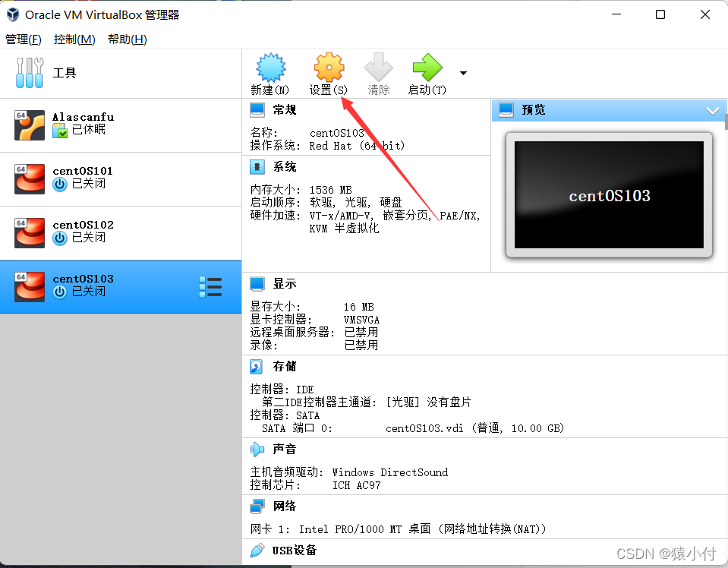
Task: Click 'centOS103.vdi' SATA port entry
Action: tap(474, 428)
